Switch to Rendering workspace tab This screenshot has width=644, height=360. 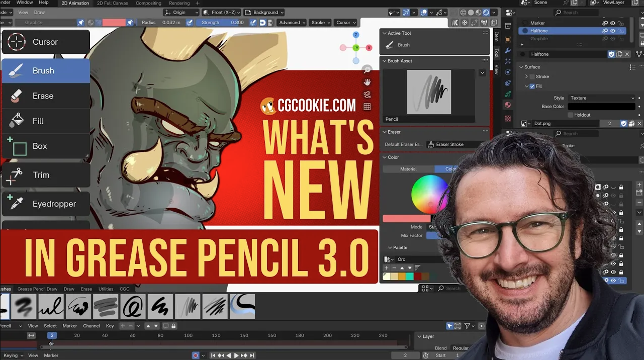(x=179, y=4)
